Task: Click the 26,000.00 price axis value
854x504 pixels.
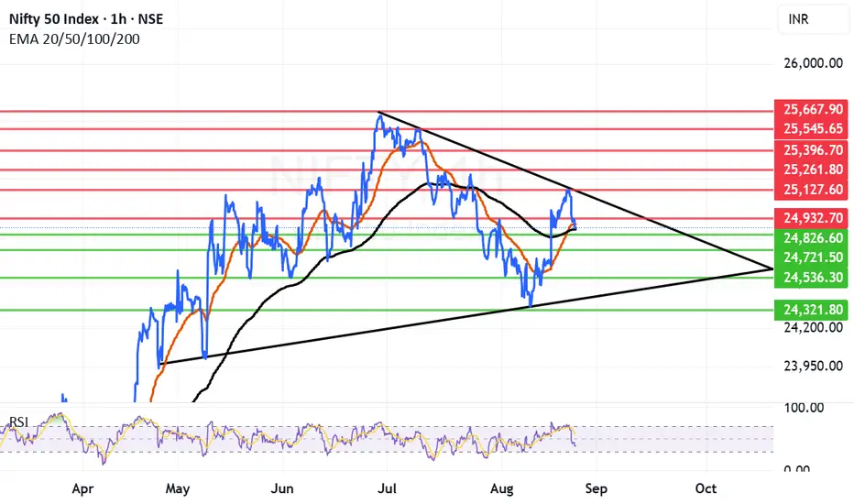Action: [813, 63]
